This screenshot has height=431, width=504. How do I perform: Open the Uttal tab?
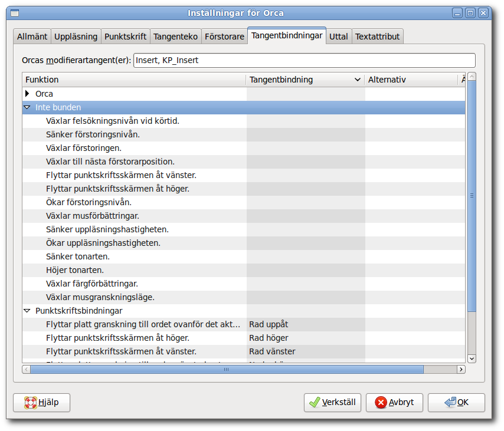tap(339, 37)
